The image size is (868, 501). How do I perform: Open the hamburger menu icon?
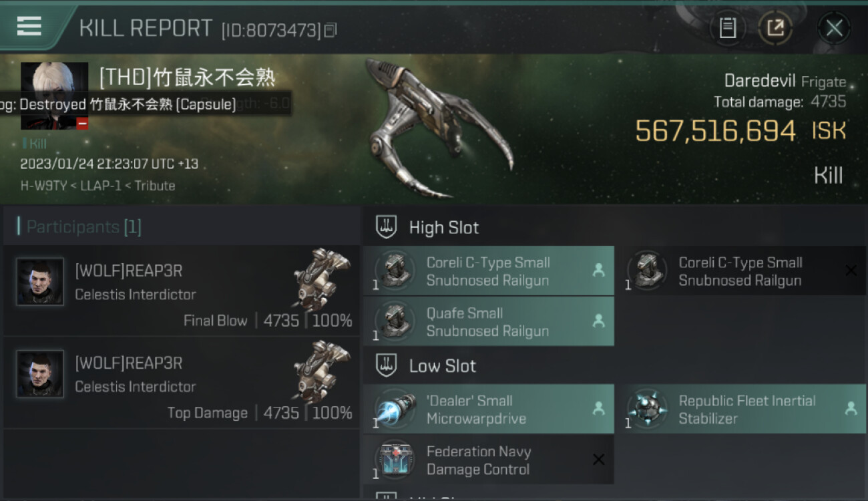[29, 26]
